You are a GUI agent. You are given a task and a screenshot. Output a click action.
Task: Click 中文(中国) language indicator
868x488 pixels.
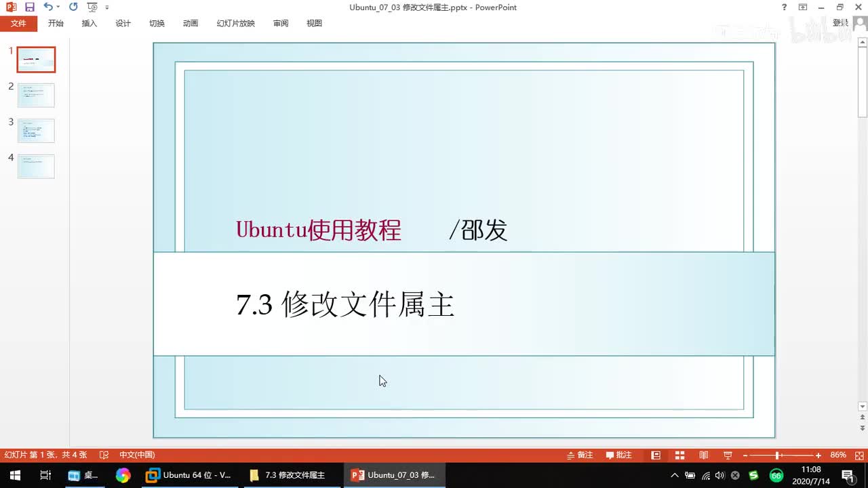pyautogui.click(x=137, y=455)
